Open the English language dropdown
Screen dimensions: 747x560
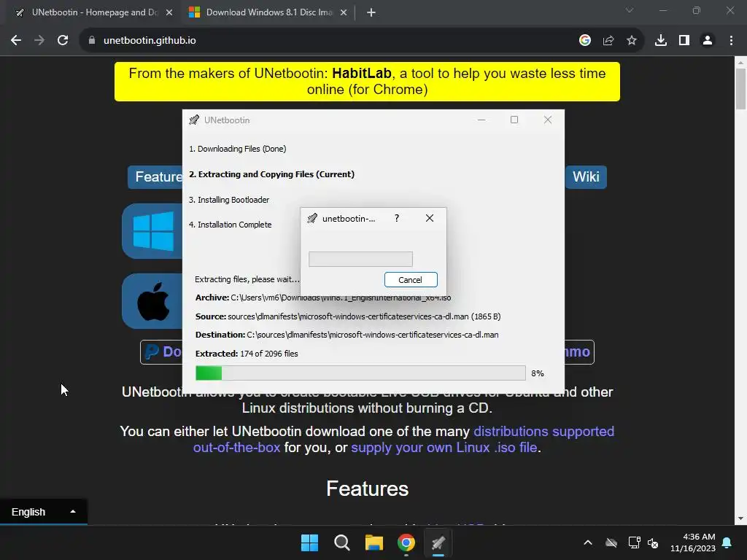coord(43,512)
